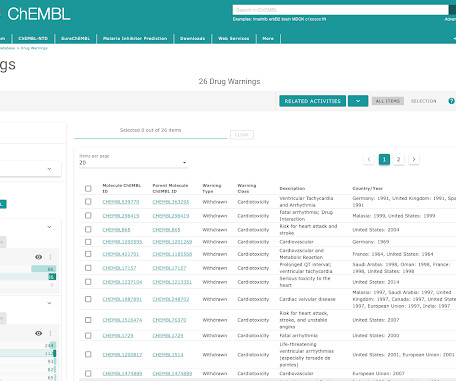Click the Drug Warnings breadcrumb link

pos(34,48)
